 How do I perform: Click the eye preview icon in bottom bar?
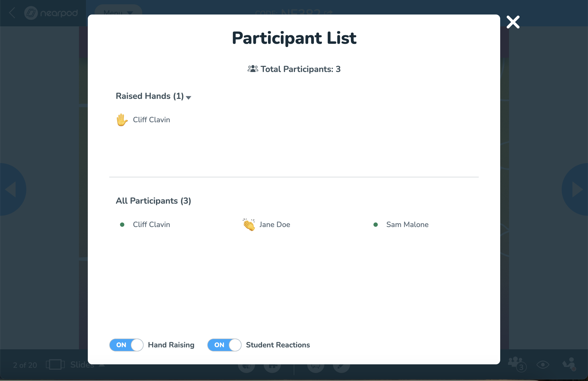[x=543, y=365]
